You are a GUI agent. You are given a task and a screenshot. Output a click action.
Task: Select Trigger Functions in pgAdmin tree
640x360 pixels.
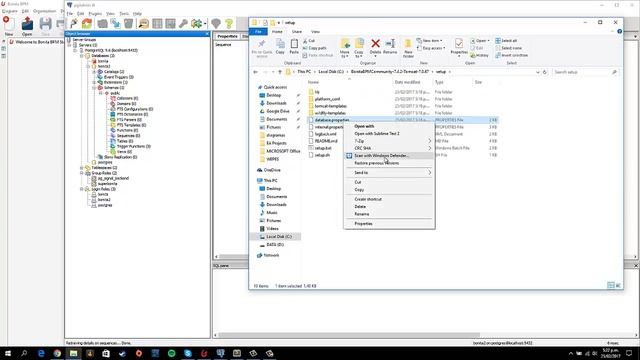tap(133, 146)
